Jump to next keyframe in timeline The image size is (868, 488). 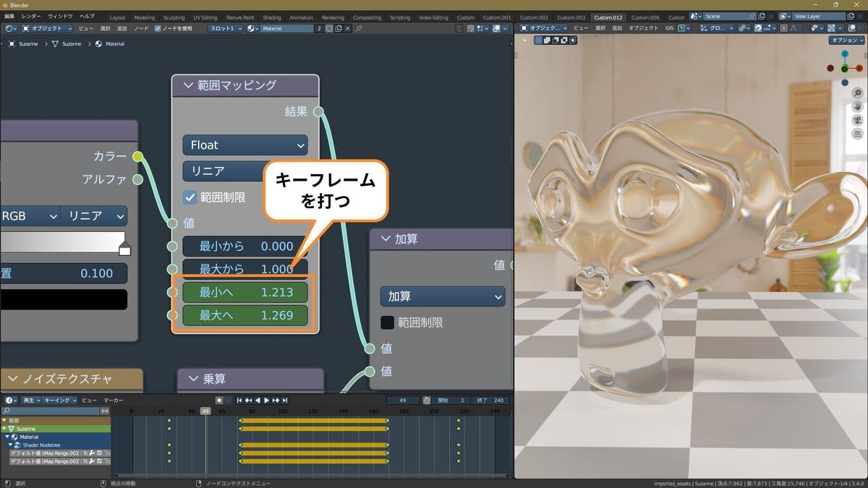pos(276,400)
